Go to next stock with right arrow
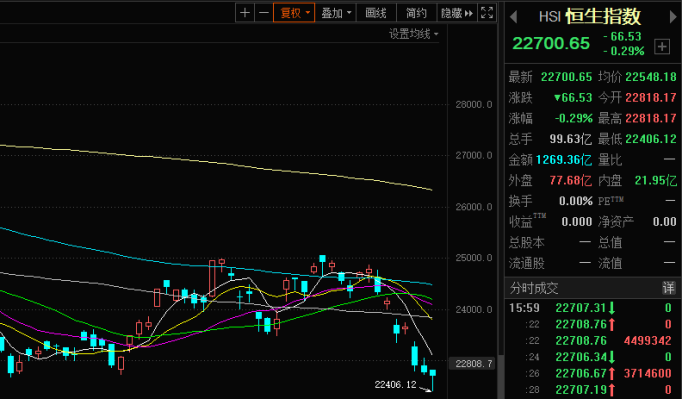The width and height of the screenshot is (682, 399). 673,17
